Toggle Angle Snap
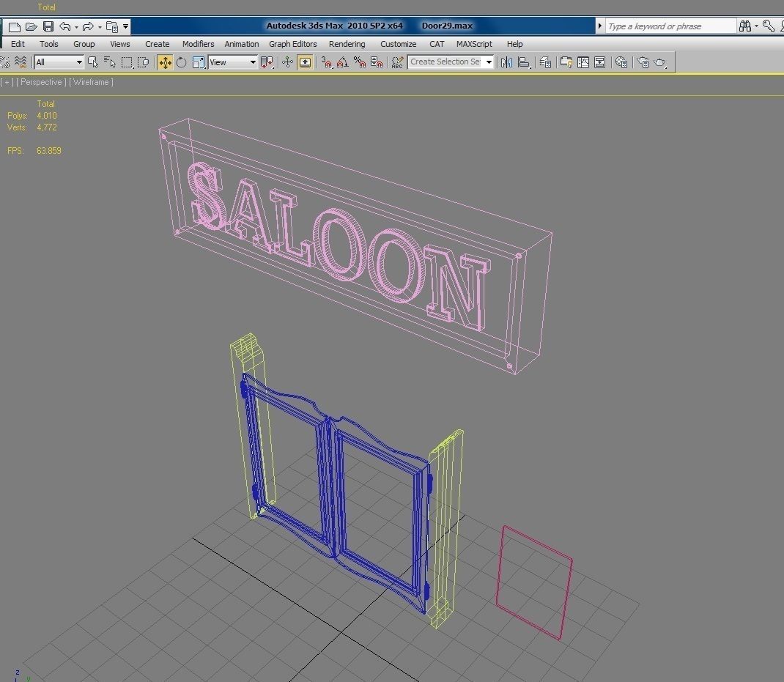The image size is (784, 682). point(343,62)
